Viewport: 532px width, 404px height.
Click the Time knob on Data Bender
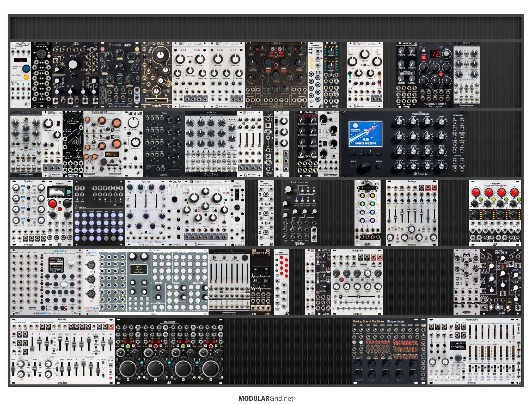click(288, 190)
